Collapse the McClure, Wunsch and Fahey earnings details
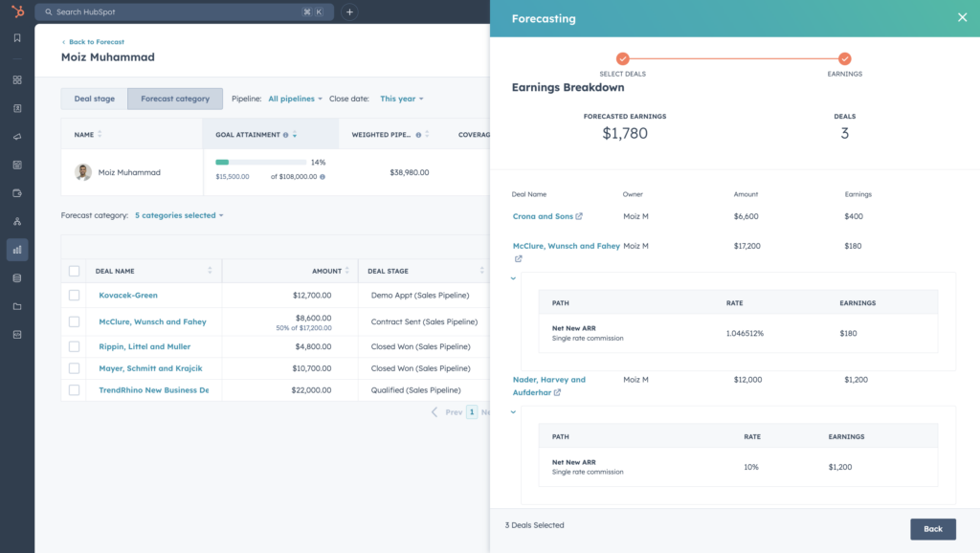 pyautogui.click(x=513, y=278)
